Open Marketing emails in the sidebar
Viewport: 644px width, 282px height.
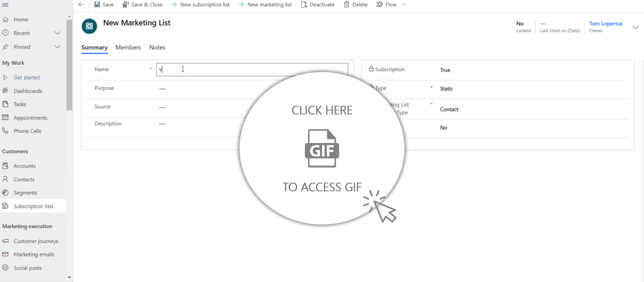pos(34,254)
